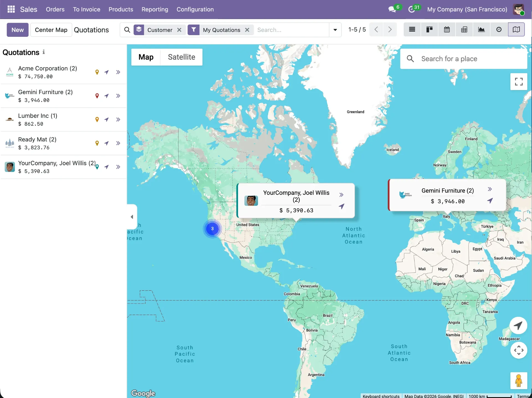Click the Lumber Inc location pin
The height and width of the screenshot is (398, 532).
pyautogui.click(x=97, y=120)
